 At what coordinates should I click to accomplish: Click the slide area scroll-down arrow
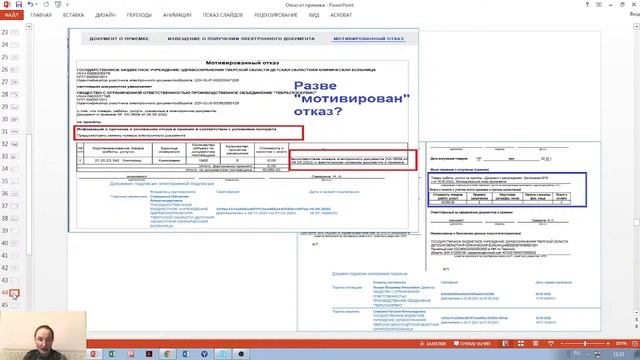tap(636, 313)
